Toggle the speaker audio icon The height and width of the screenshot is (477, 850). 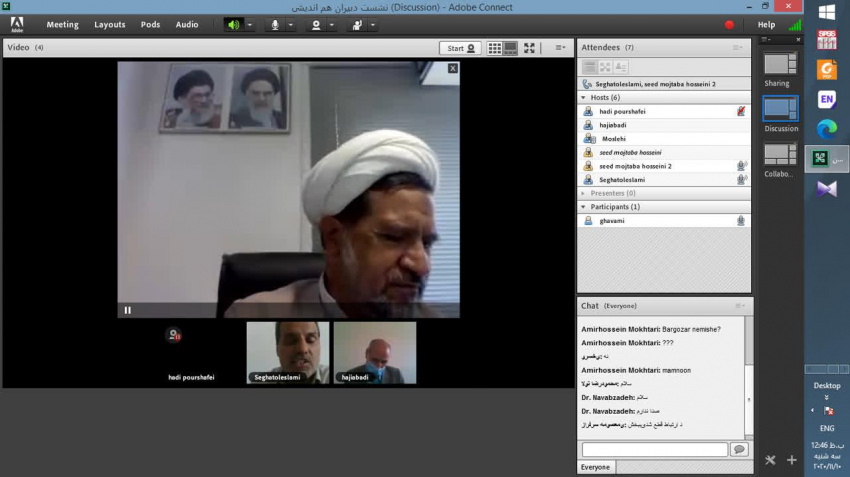click(233, 24)
